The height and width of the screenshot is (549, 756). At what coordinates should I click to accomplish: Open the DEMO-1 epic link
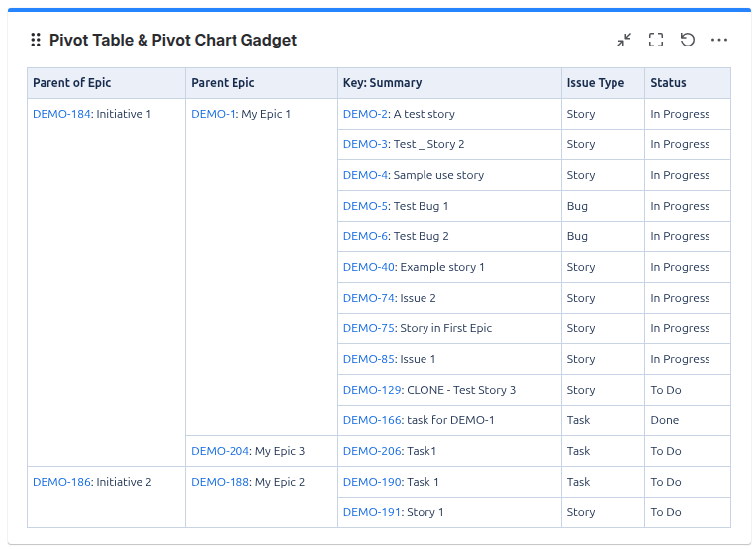click(213, 114)
